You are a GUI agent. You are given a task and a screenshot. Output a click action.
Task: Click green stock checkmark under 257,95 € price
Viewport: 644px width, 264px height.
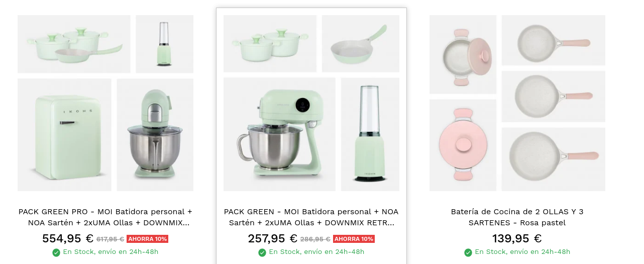click(x=262, y=252)
